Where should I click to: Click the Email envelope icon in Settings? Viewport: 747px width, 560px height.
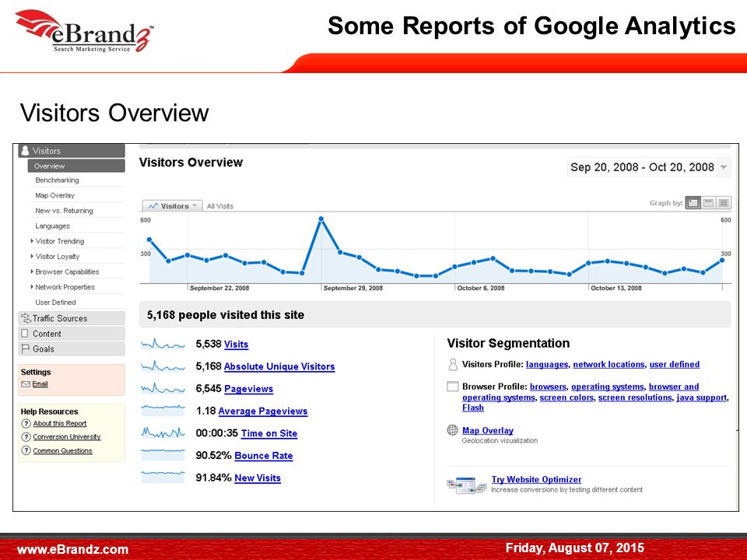tap(26, 383)
